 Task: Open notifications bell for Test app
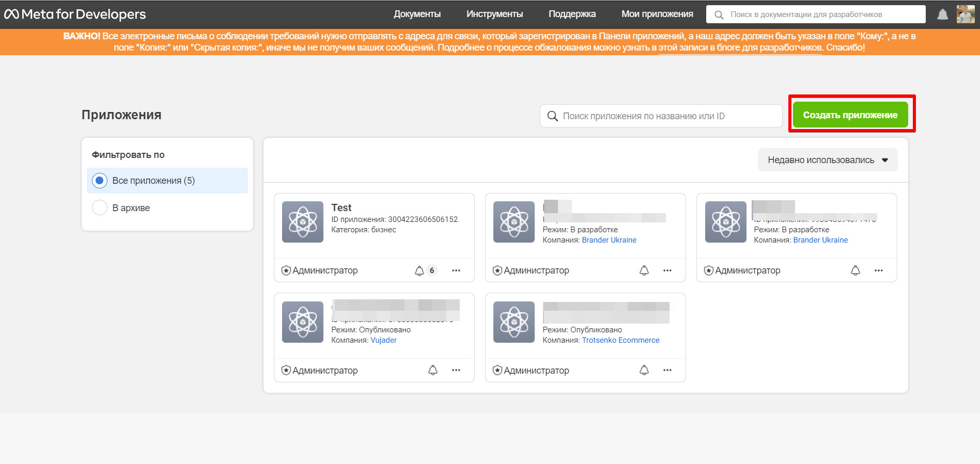click(419, 270)
